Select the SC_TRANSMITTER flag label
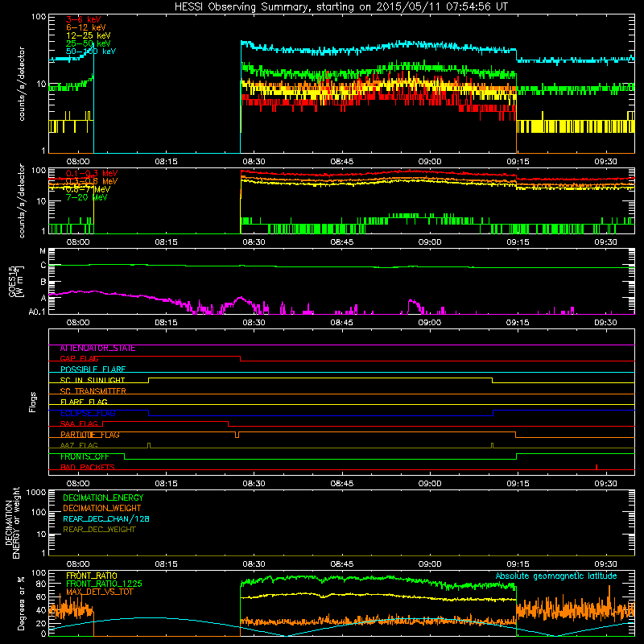 (93, 391)
